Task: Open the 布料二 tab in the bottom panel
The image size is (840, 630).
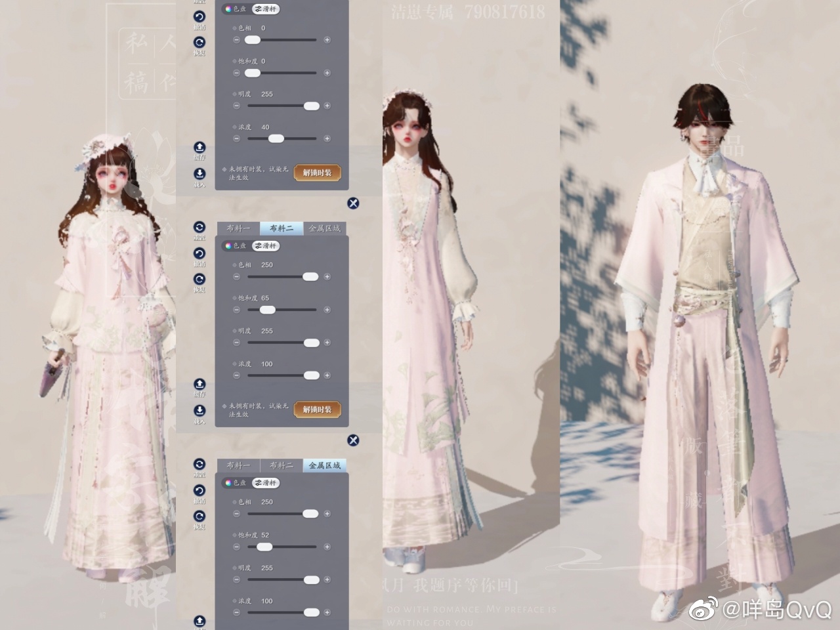Action: pos(282,465)
